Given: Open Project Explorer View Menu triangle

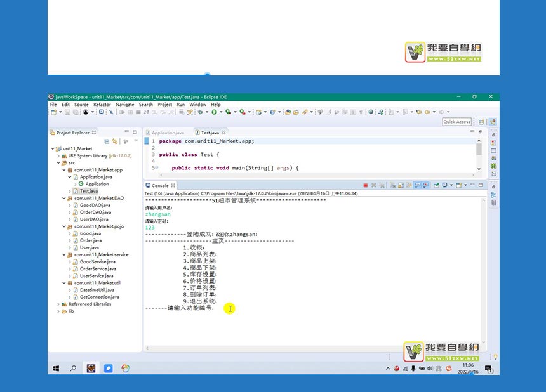Looking at the screenshot, I should [x=136, y=141].
